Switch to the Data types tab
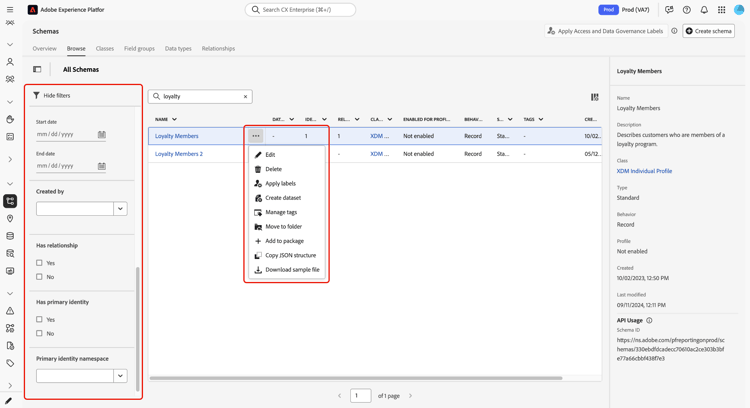The image size is (750, 408). pyautogui.click(x=178, y=48)
